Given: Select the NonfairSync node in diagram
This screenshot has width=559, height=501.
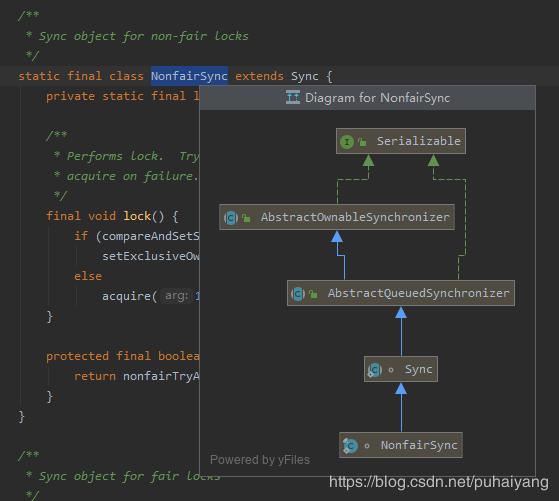Looking at the screenshot, I should pyautogui.click(x=401, y=445).
